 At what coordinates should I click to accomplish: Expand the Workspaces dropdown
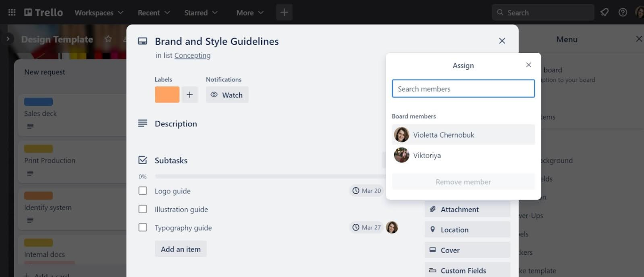[99, 13]
